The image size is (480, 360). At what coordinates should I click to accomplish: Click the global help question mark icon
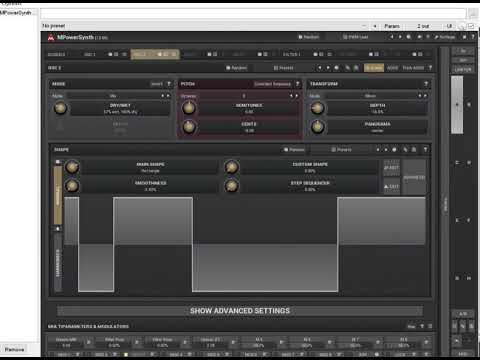pos(473,37)
